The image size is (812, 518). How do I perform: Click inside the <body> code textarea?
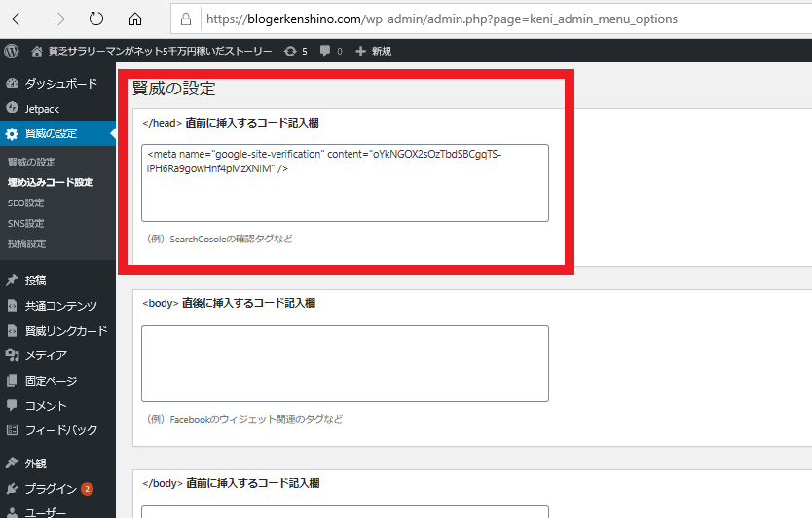[345, 363]
